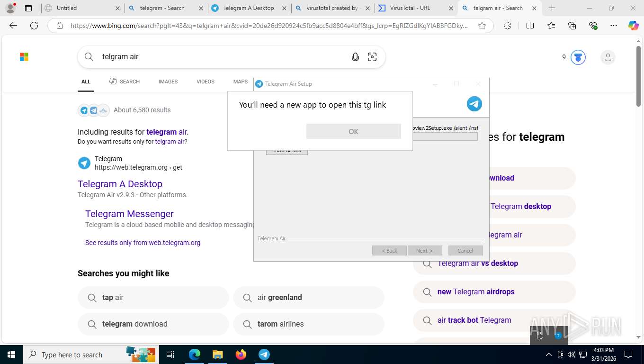Open the volume control in the tray
The image size is (644, 364).
click(571, 355)
